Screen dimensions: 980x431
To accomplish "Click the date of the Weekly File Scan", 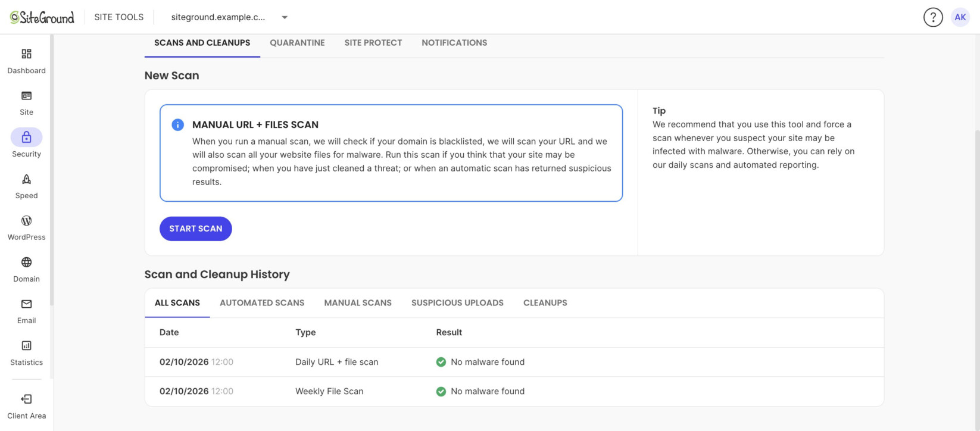I will click(196, 391).
